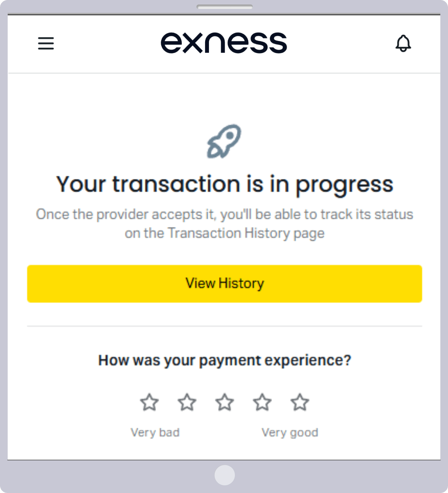Choose the third (middle) rating star

coord(225,402)
